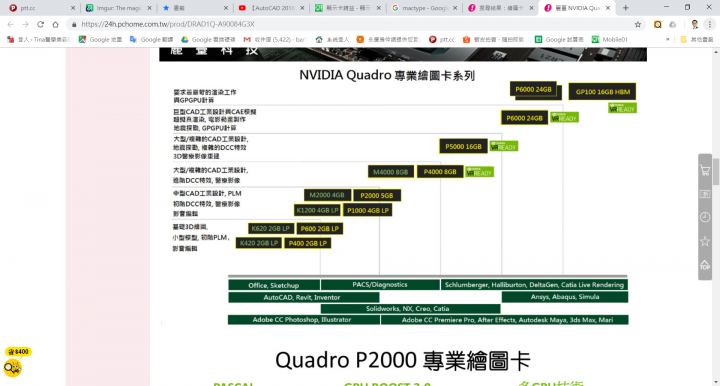Click the Quadro P2000 專業繪圖卡 heading
The height and width of the screenshot is (386, 720).
click(403, 360)
